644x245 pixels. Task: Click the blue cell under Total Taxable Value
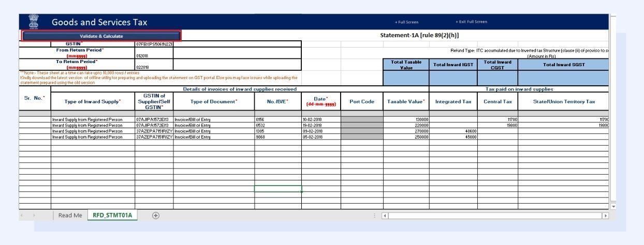(x=406, y=78)
